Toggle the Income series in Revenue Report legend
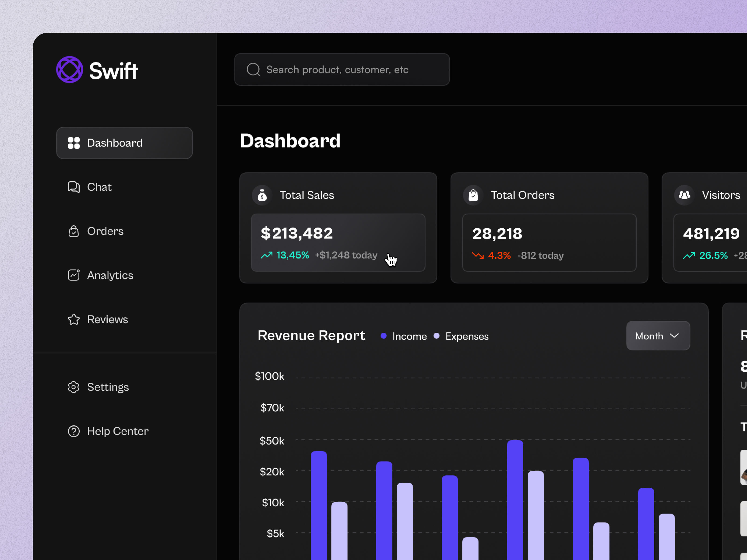 tap(409, 336)
